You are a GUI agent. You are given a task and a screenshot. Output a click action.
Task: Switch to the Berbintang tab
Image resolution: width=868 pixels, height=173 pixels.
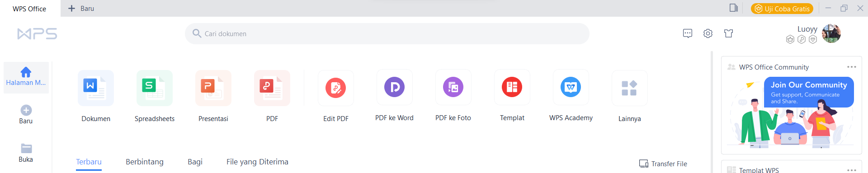click(145, 162)
